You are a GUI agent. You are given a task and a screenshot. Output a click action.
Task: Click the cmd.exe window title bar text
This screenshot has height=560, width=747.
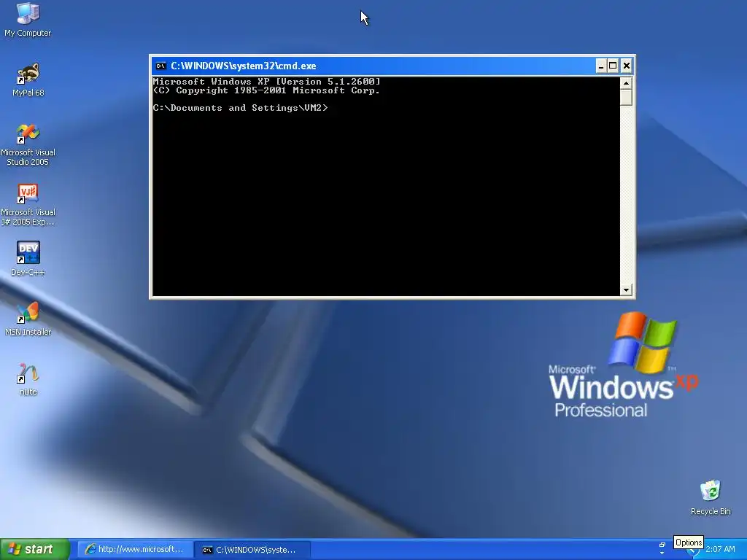(x=244, y=66)
